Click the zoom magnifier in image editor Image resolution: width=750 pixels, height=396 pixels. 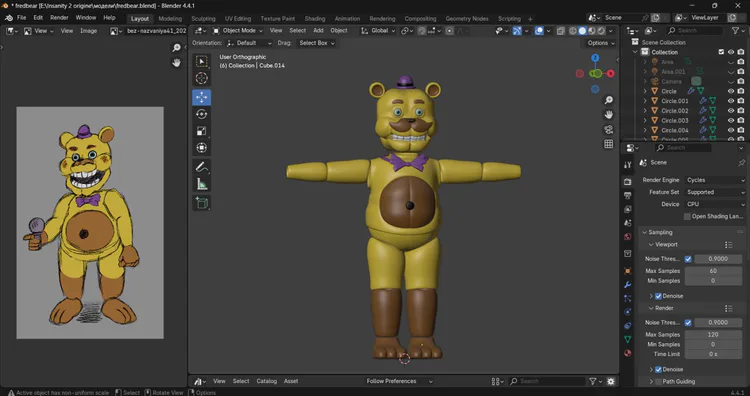176,47
